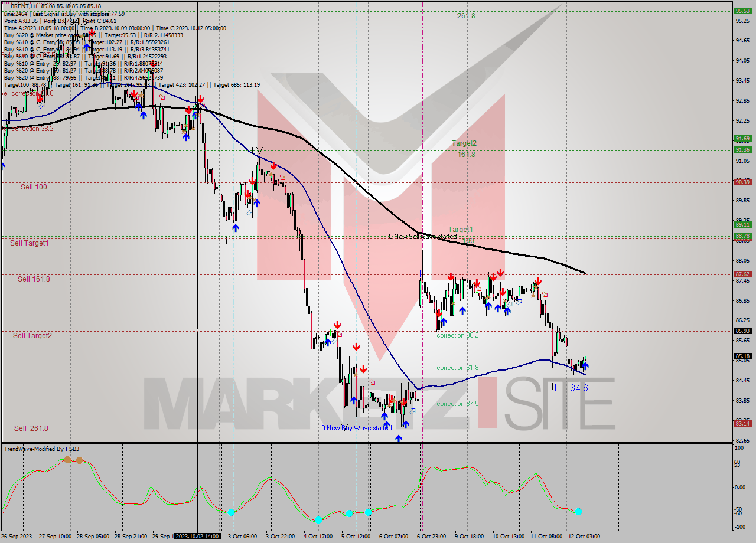Viewport: 756px width, 543px height.
Task: Click the green Target1 label
Action: click(x=460, y=229)
